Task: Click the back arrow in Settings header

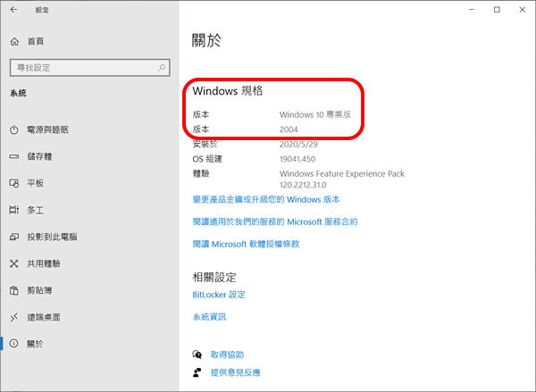Action: tap(13, 10)
